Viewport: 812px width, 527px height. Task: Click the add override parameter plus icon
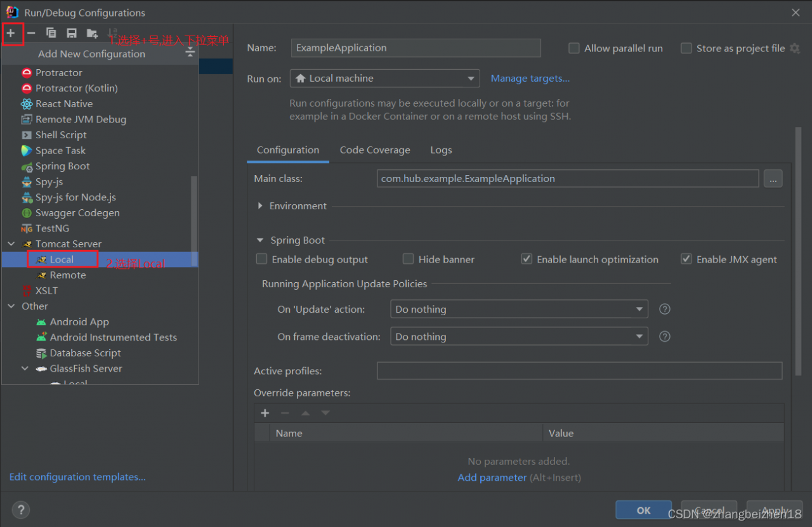[265, 413]
